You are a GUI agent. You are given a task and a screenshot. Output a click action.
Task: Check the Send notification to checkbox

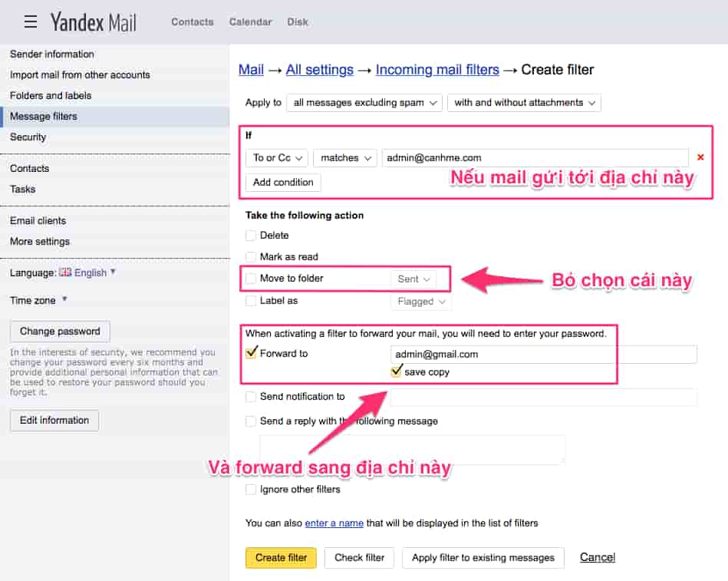[x=251, y=397]
